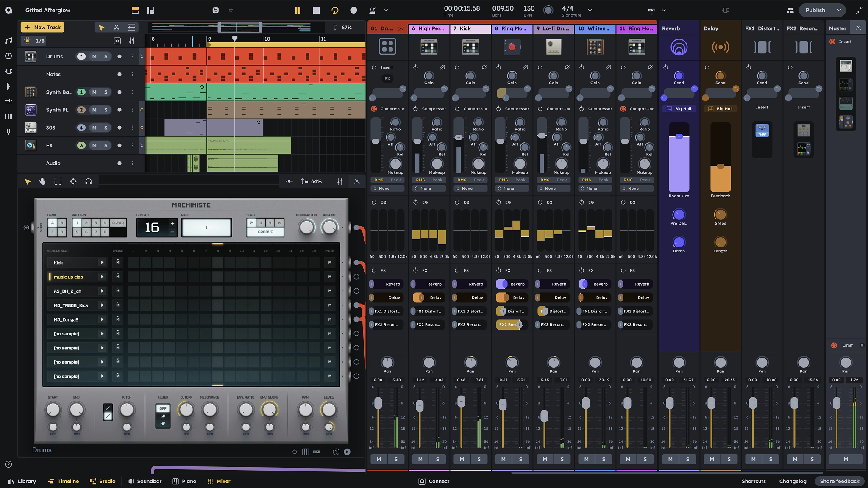Open the instruments music-note sidebar icon

[8, 41]
